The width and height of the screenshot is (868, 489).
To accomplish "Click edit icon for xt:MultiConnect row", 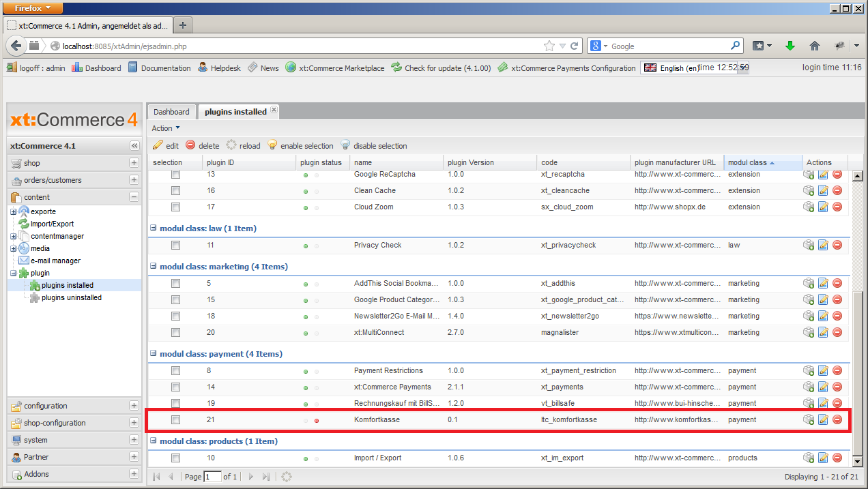I will click(x=823, y=332).
